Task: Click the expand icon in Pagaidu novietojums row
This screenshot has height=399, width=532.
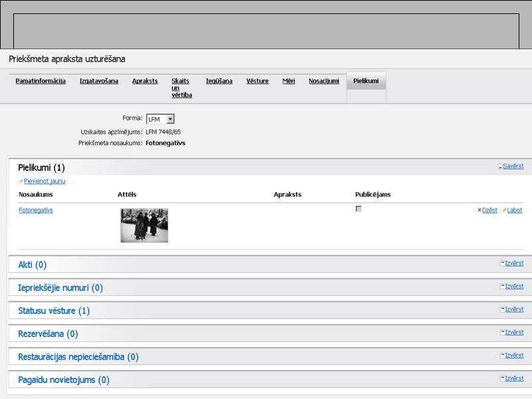Action: pyautogui.click(x=502, y=378)
